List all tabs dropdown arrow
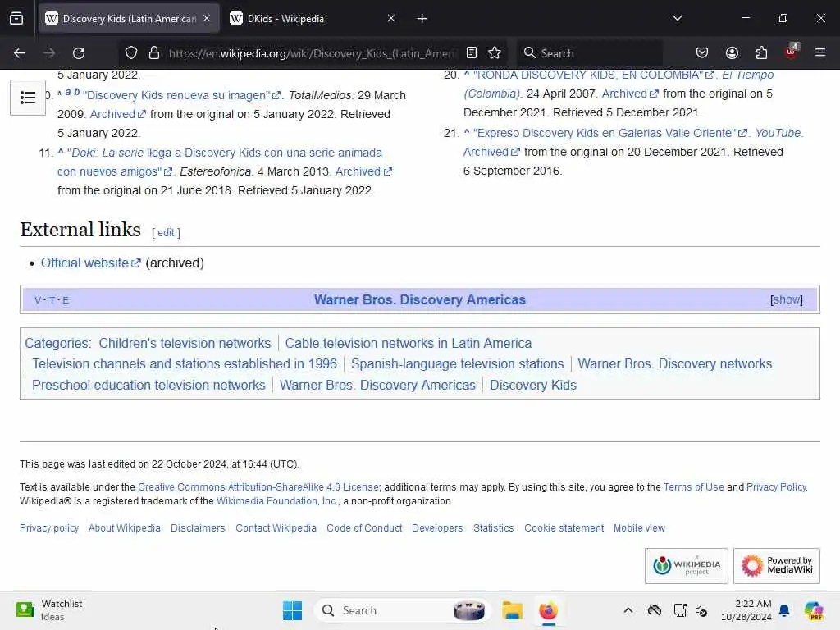 point(677,18)
